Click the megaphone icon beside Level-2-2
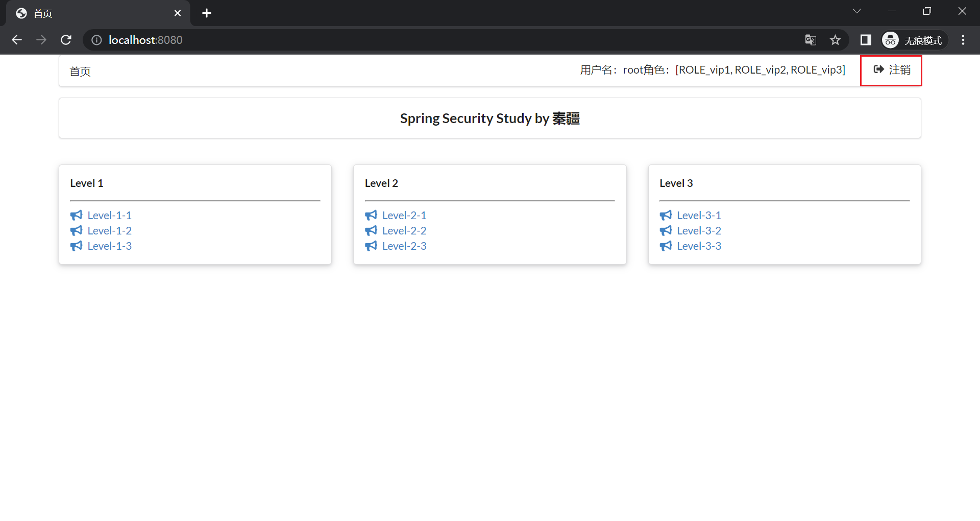Viewport: 980px width, 521px height. coord(371,231)
